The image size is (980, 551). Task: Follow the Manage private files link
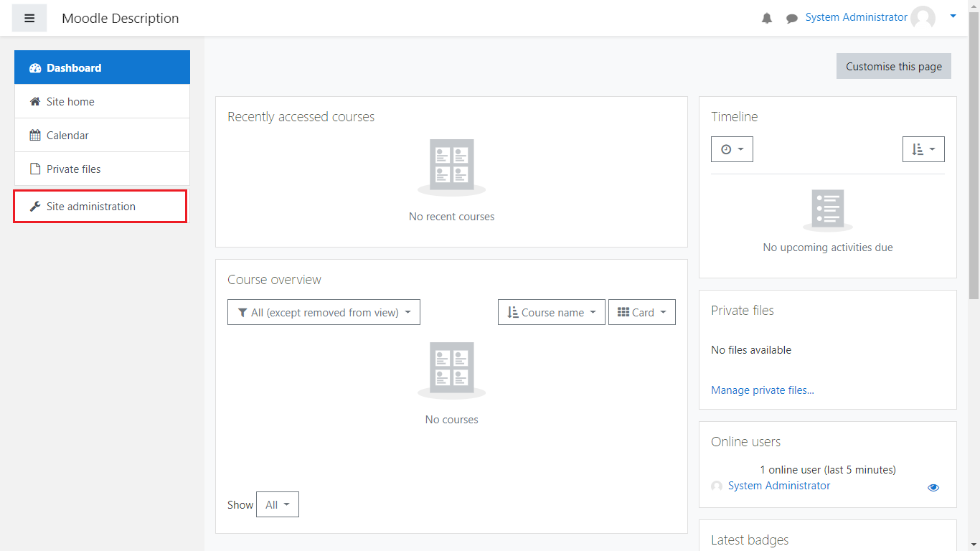[x=762, y=390]
